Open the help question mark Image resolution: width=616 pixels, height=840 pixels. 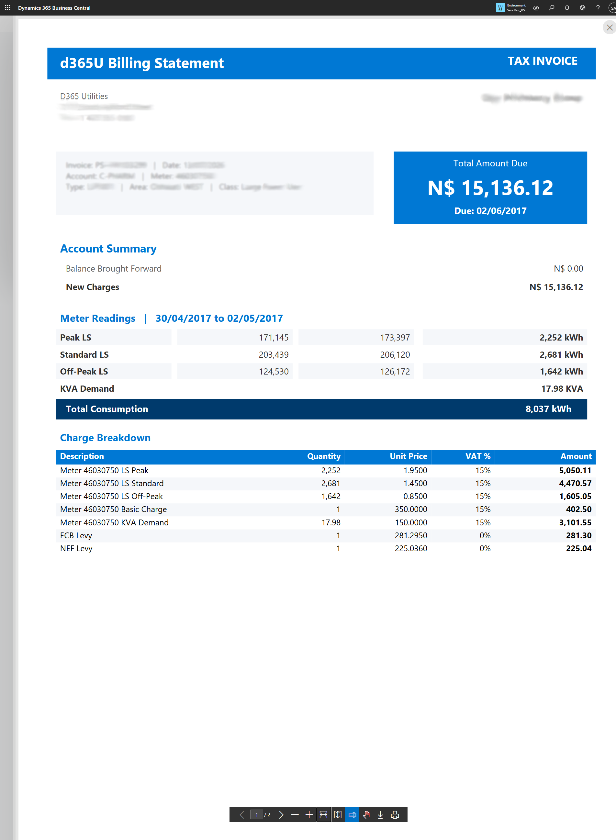[x=598, y=8]
